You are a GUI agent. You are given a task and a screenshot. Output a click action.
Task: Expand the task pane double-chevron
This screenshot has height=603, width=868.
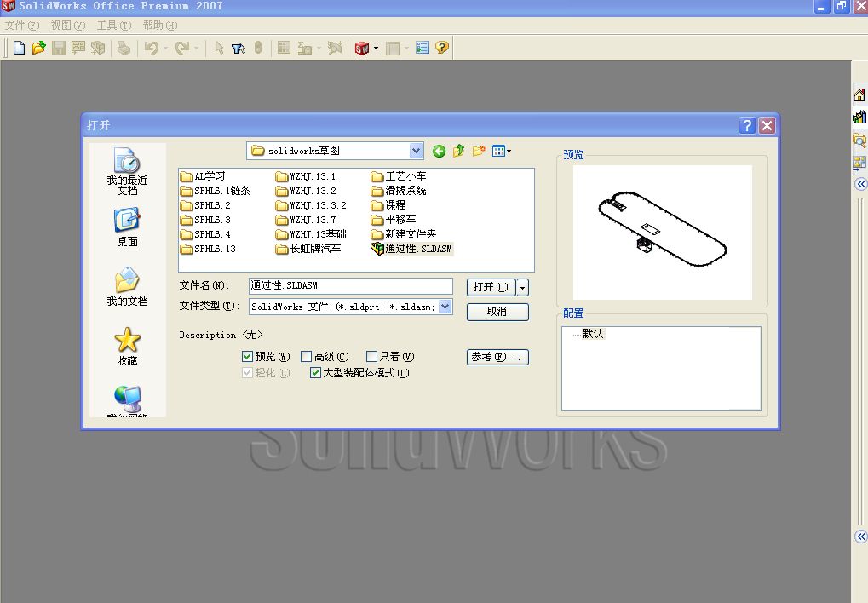pos(861,184)
